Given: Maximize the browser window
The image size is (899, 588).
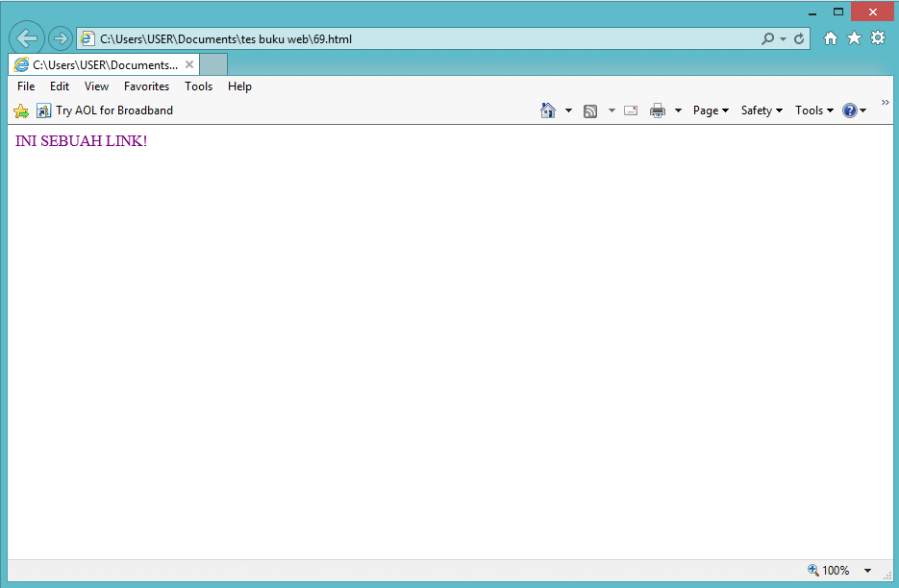Looking at the screenshot, I should pos(838,12).
